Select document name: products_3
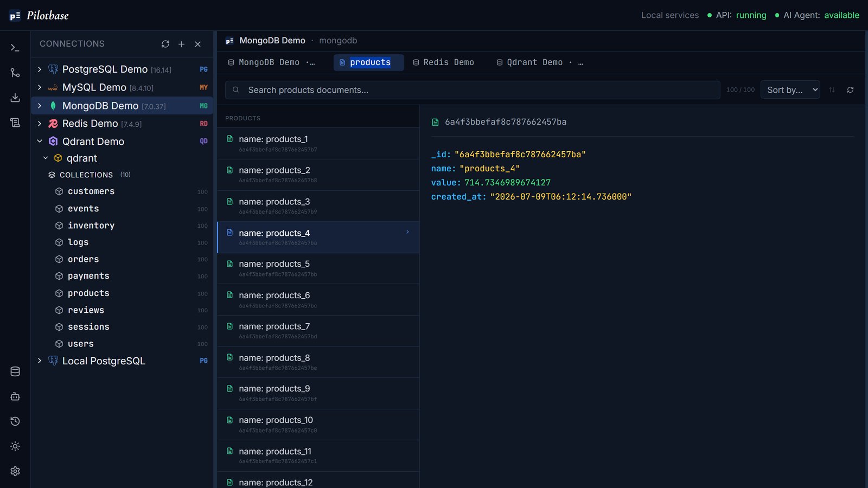 click(318, 206)
